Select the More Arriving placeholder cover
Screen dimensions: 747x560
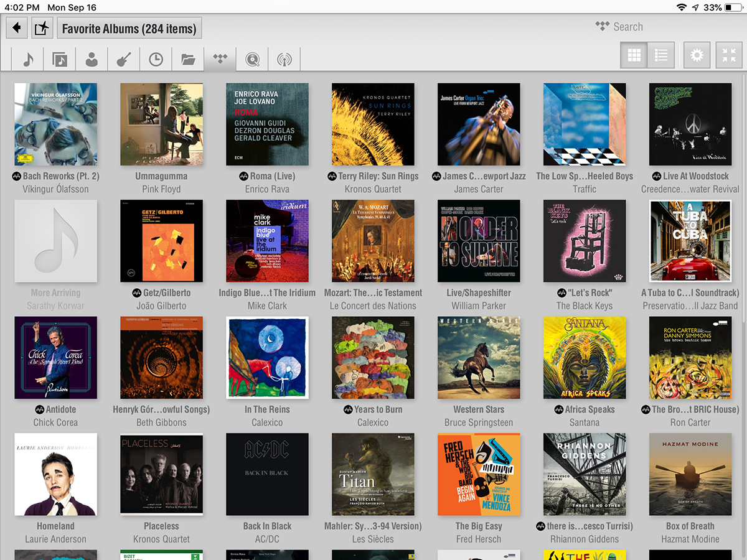56,241
